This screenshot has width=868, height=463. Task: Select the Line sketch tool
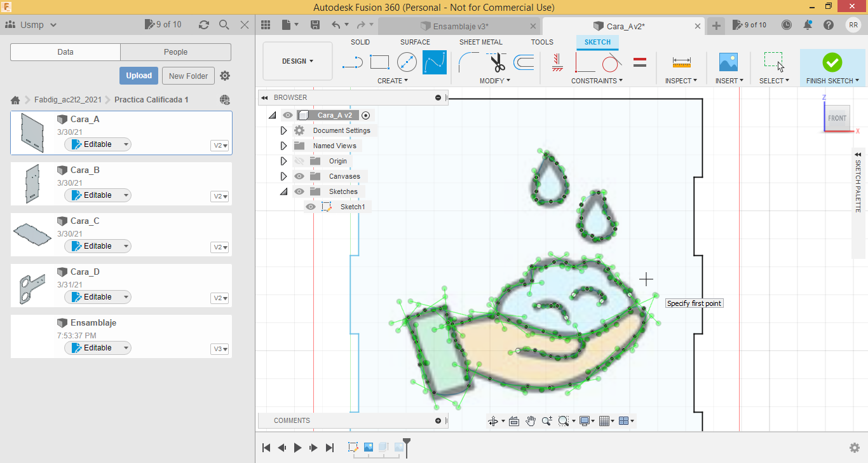(x=352, y=62)
